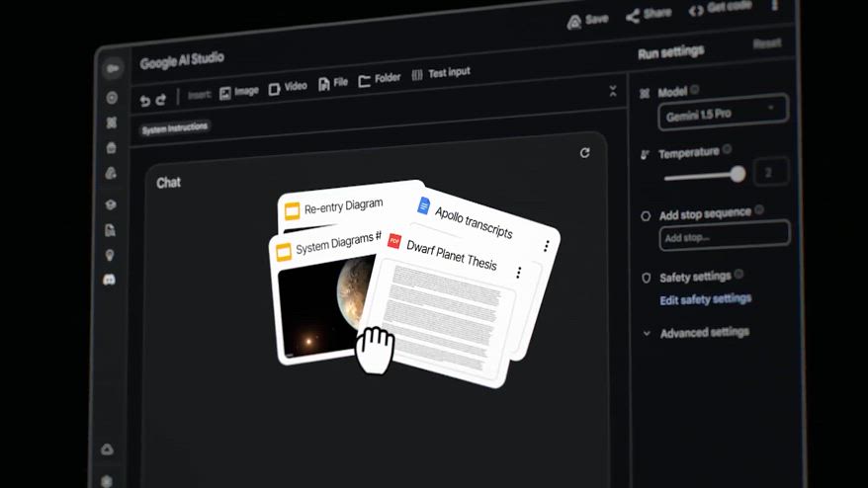This screenshot has height=488, width=868.
Task: Click the cloud icon near sidebar bottom
Action: click(108, 449)
